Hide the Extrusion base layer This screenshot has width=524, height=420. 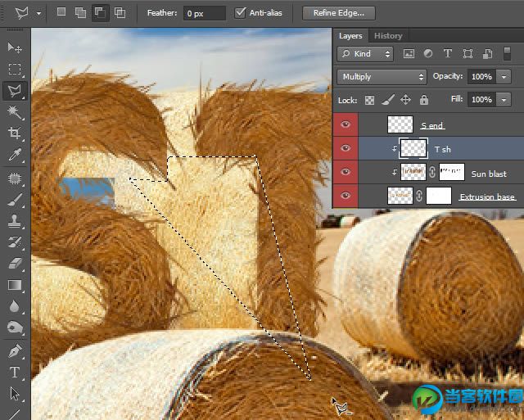click(x=346, y=196)
